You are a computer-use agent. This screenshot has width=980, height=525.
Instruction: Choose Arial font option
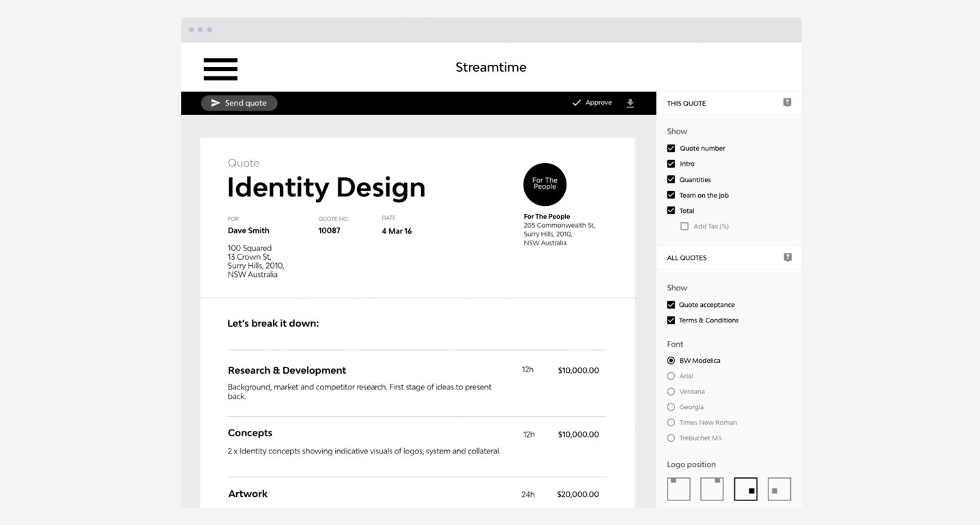point(671,376)
